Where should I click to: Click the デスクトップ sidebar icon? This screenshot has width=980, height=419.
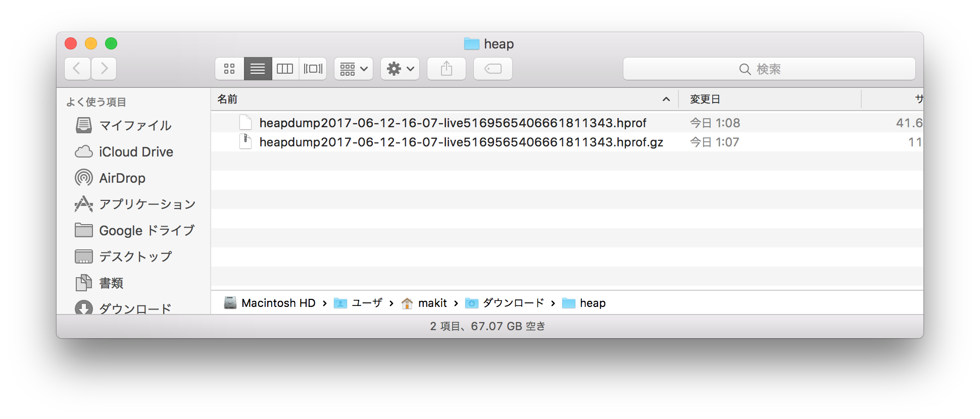tap(84, 256)
